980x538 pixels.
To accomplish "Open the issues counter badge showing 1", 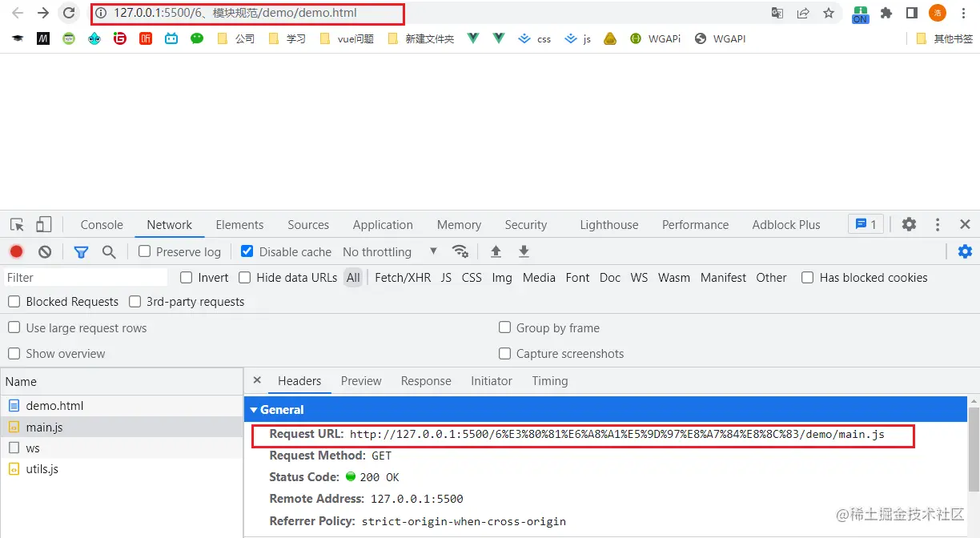I will pos(866,224).
